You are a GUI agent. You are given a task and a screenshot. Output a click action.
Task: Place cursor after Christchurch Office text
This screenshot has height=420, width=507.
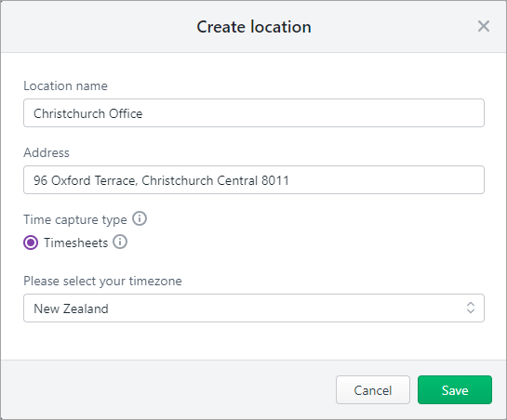point(143,113)
